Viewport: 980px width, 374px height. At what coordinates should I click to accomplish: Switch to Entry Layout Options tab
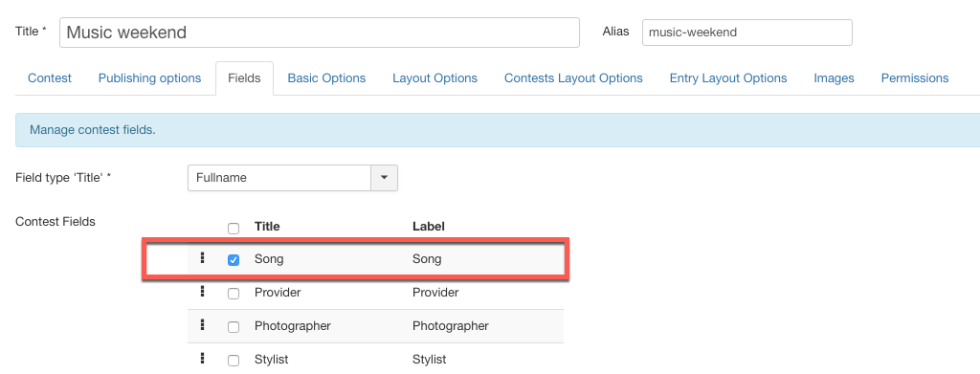click(728, 78)
